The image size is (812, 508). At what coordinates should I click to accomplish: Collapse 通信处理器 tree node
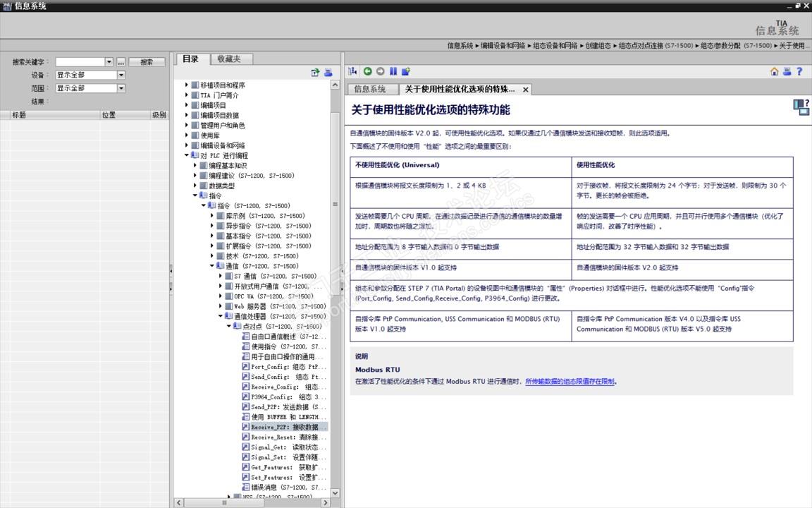[220, 316]
